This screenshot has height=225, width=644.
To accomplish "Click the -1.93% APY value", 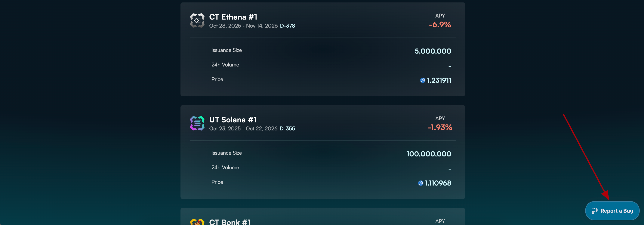I will click(x=440, y=128).
